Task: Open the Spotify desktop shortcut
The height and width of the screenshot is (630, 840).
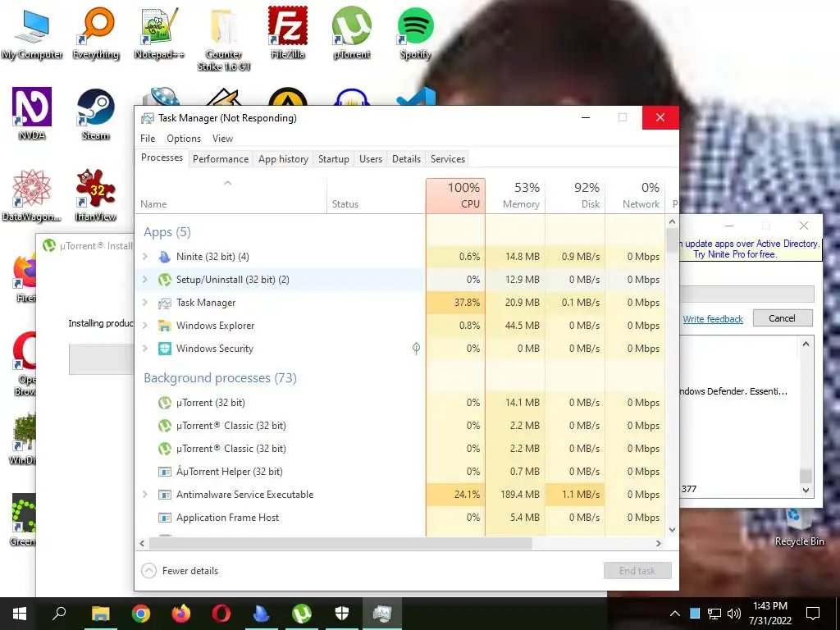Action: [415, 32]
